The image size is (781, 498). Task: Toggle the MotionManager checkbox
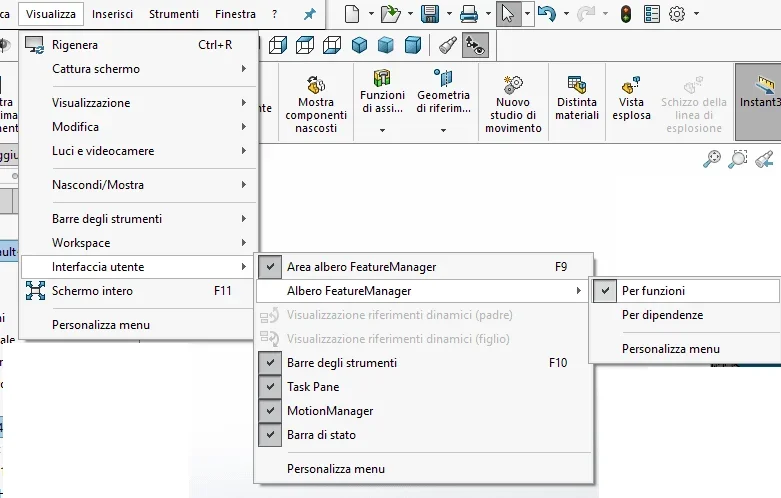click(270, 410)
